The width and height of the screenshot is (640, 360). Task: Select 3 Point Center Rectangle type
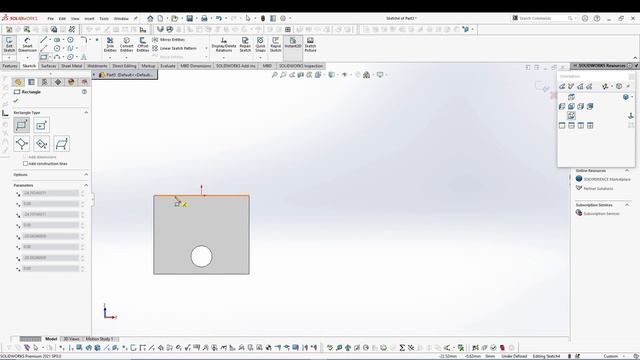(42, 144)
